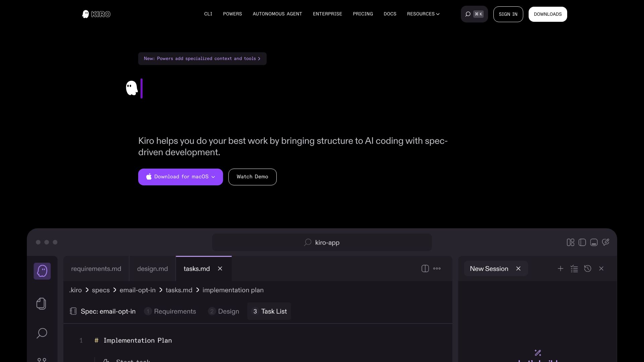
Task: Click the kiro-app search field
Action: coord(322,242)
